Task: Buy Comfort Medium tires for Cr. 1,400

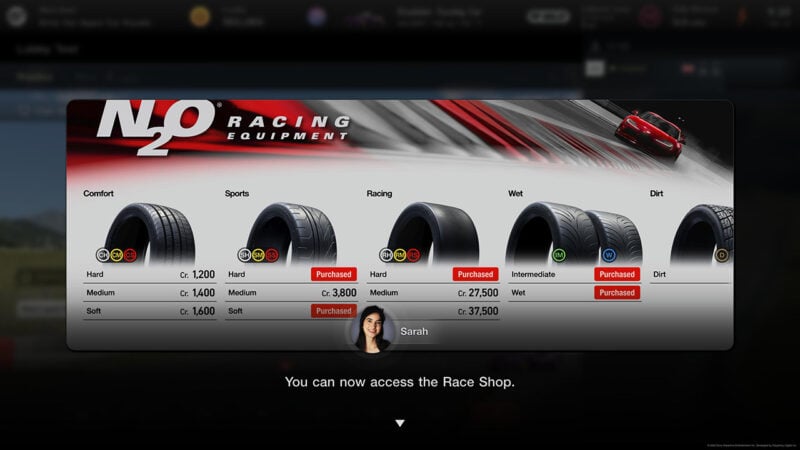Action: tap(150, 293)
